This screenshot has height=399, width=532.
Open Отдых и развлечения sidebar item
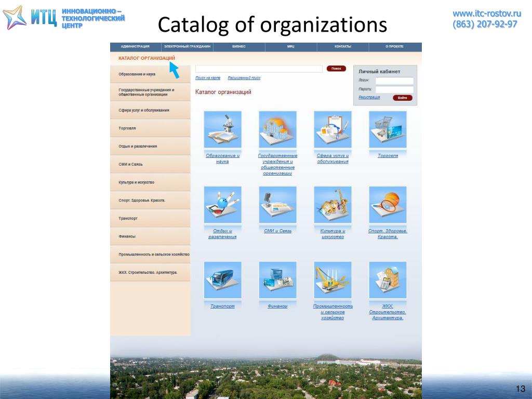tap(150, 146)
